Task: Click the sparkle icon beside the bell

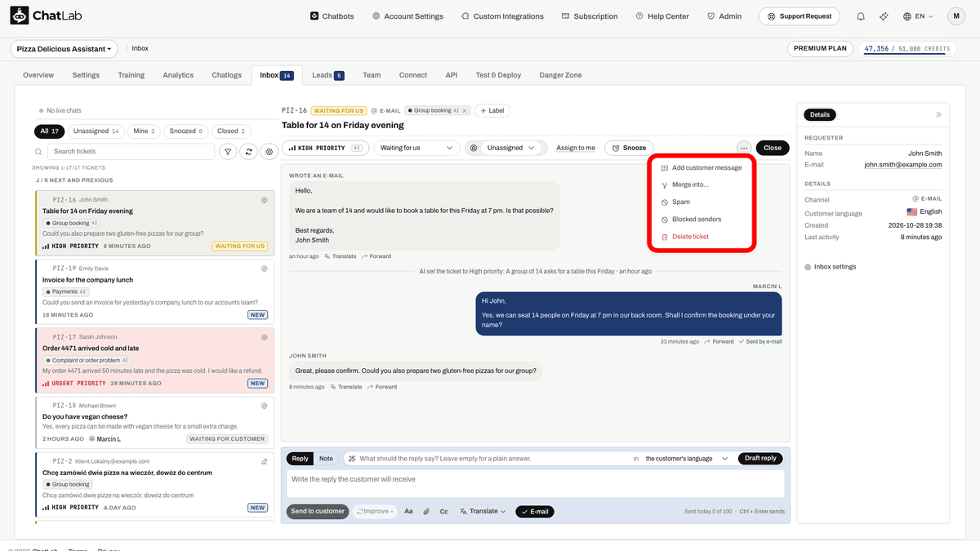Action: [x=884, y=16]
